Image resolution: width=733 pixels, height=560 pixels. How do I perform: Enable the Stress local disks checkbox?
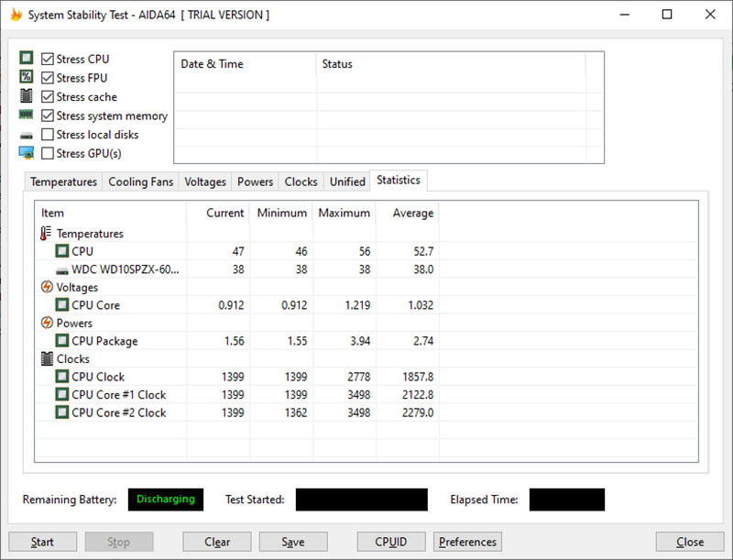(x=48, y=134)
